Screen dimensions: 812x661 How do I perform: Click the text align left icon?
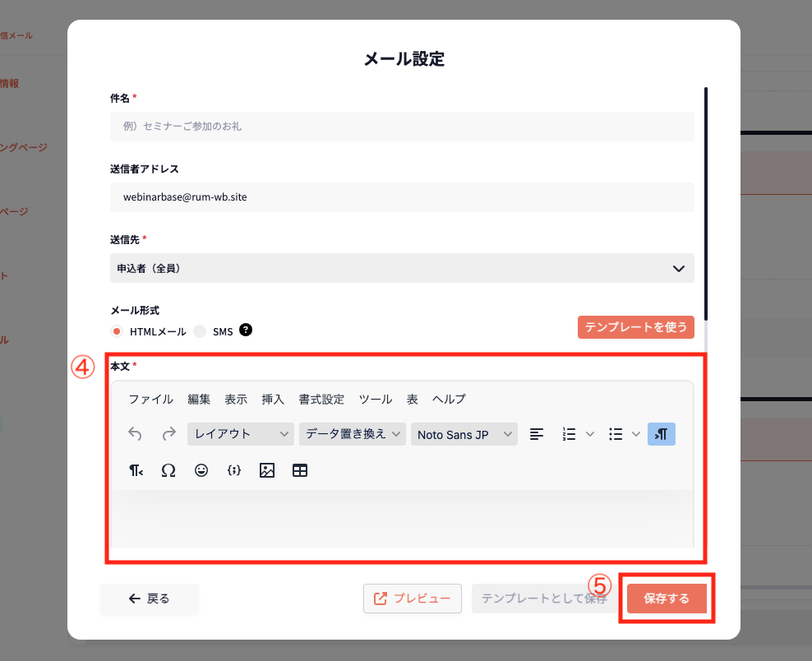537,434
